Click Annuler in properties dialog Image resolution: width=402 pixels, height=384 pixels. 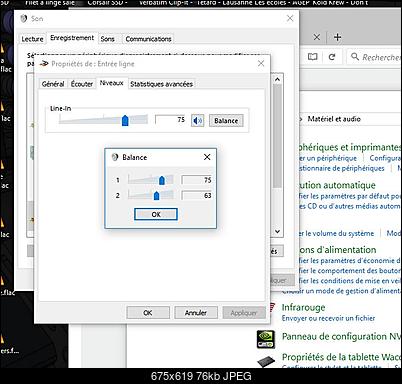tap(196, 313)
